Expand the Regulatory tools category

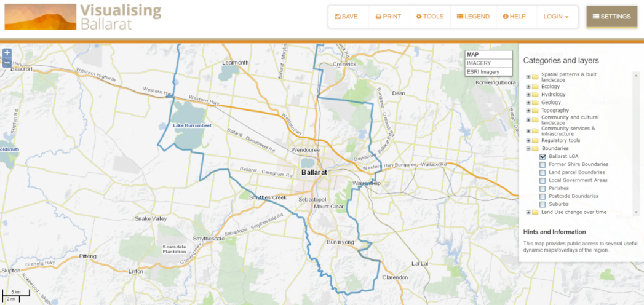(528, 140)
